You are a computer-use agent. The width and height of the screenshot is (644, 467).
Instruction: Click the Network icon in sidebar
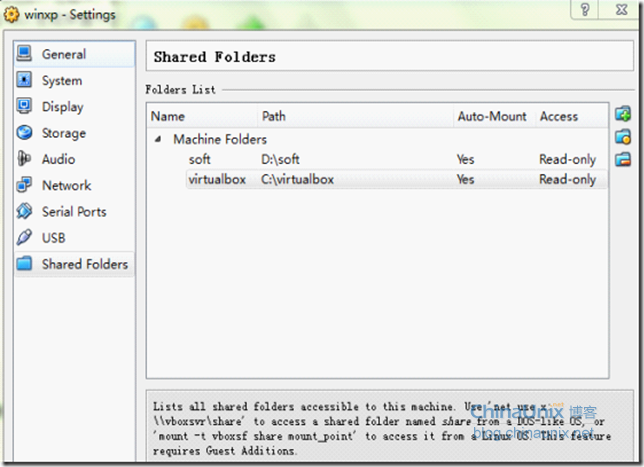[24, 185]
